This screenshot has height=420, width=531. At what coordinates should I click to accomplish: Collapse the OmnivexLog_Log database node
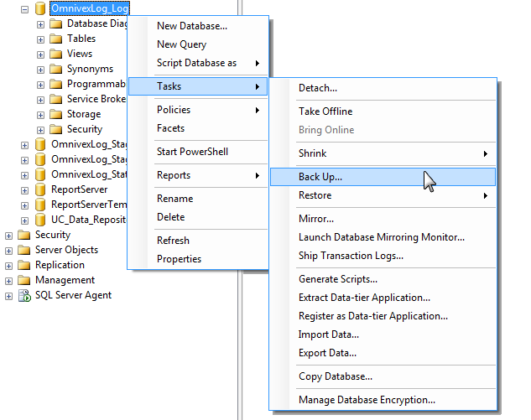(24, 8)
